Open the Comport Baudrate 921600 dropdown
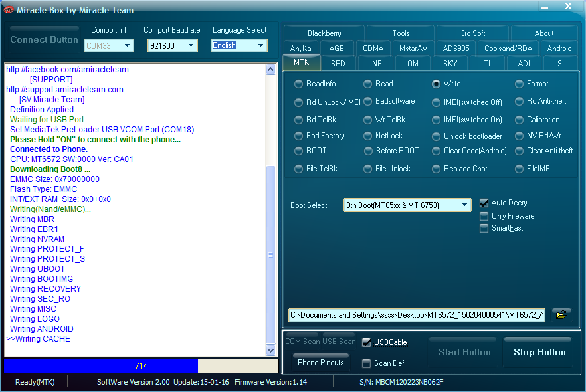This screenshot has height=392, width=586. click(x=191, y=46)
